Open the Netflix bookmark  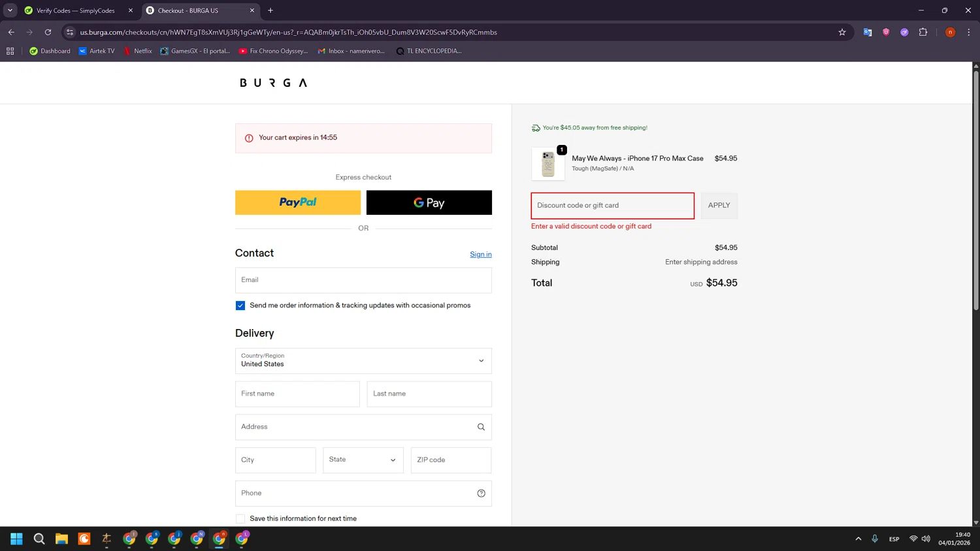pyautogui.click(x=138, y=51)
